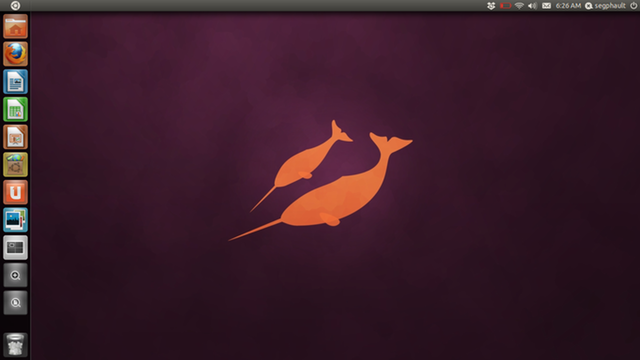Screen dimensions: 640x360
Task: Open the Files and Folders lens
Action: click(16, 303)
